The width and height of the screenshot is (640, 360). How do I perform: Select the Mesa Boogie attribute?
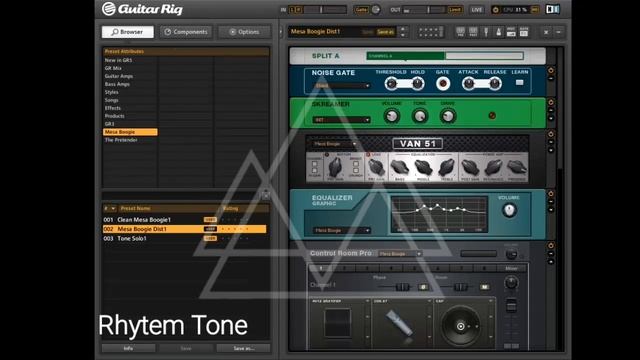130,132
